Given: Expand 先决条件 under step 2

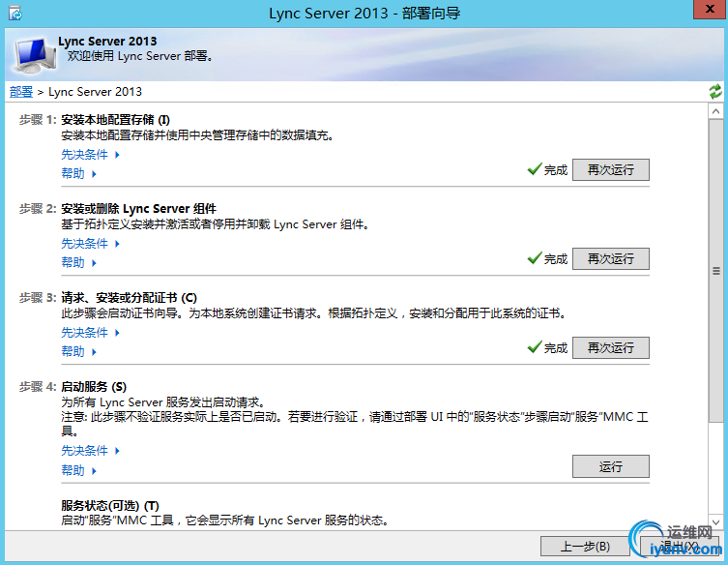Looking at the screenshot, I should 91,244.
